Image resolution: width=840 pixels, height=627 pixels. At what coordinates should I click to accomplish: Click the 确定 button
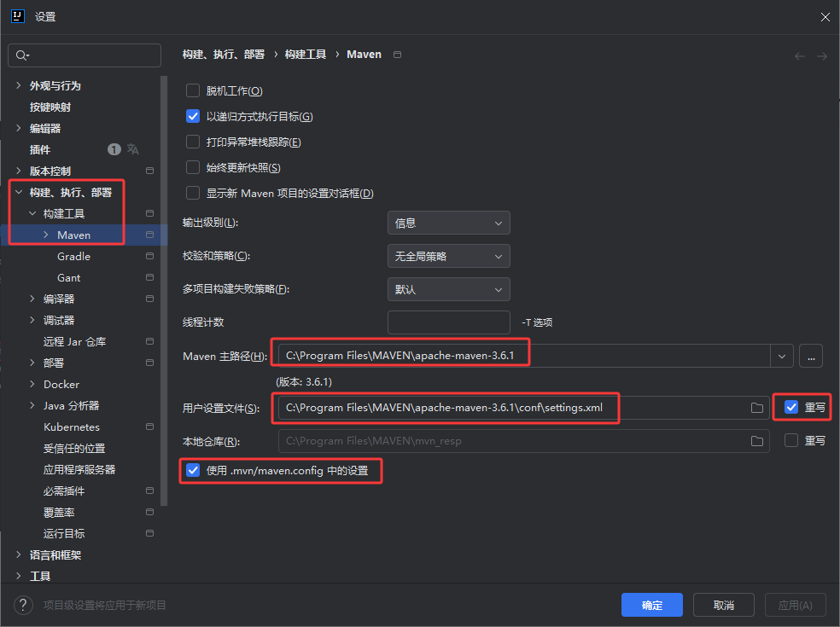click(652, 605)
